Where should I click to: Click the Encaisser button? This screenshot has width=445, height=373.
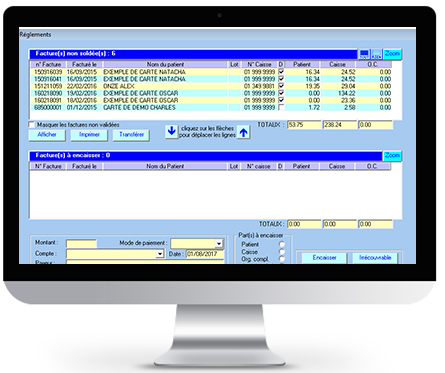click(x=324, y=258)
